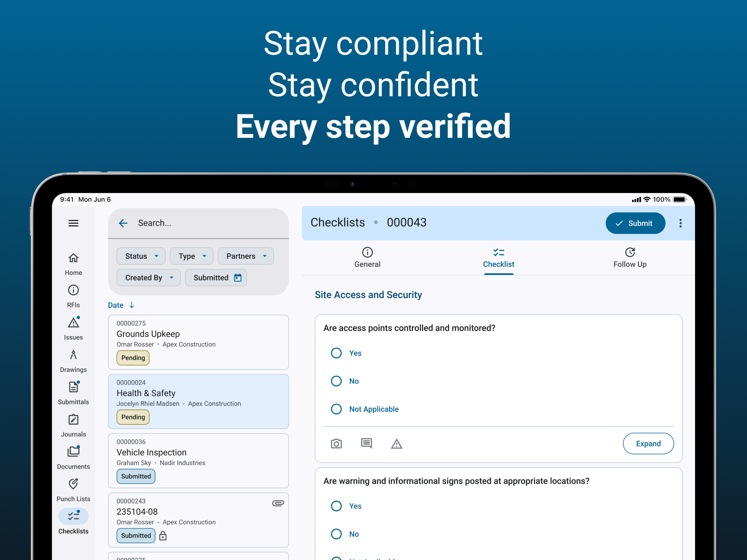Submit the checklist 000043
747x560 pixels.
click(635, 223)
